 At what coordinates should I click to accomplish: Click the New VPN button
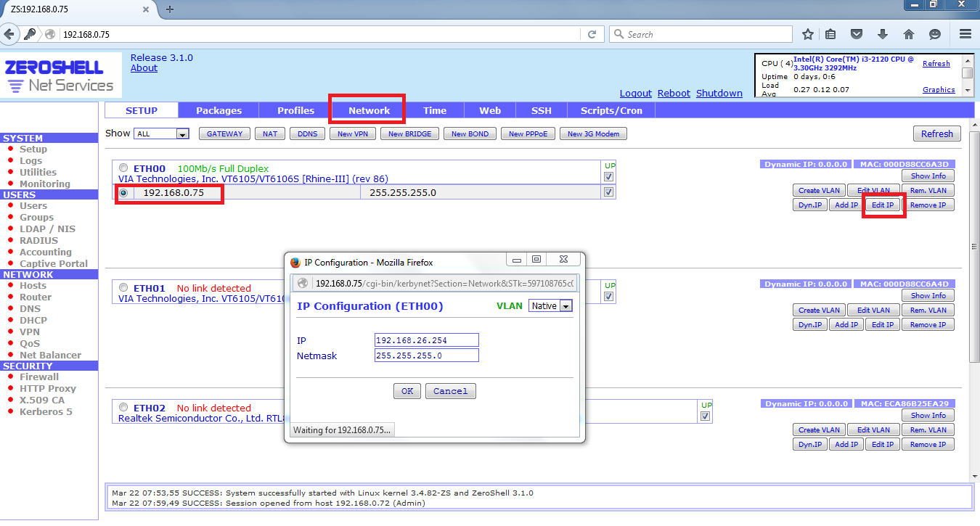pyautogui.click(x=353, y=133)
